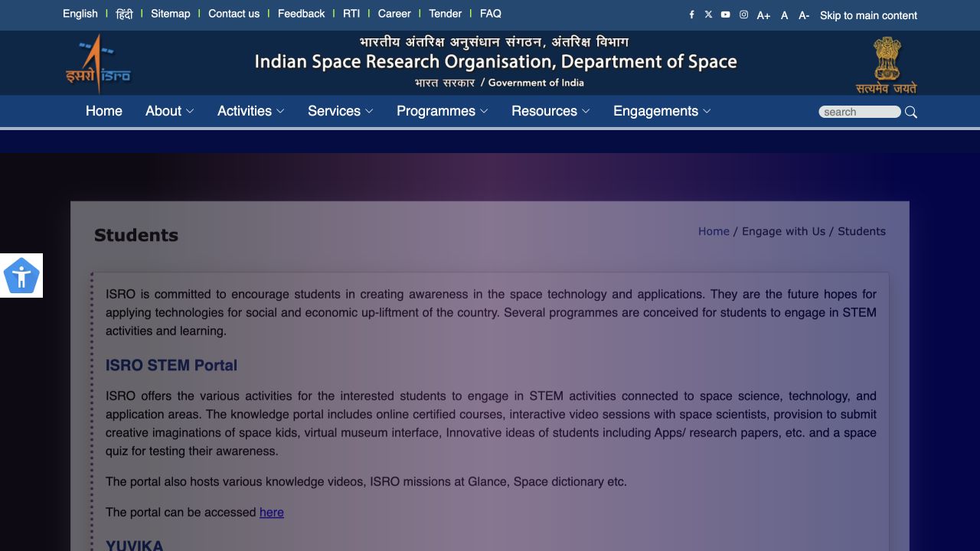Open the ISRO X (Twitter) icon
Screen dimensions: 980x551
(708, 15)
